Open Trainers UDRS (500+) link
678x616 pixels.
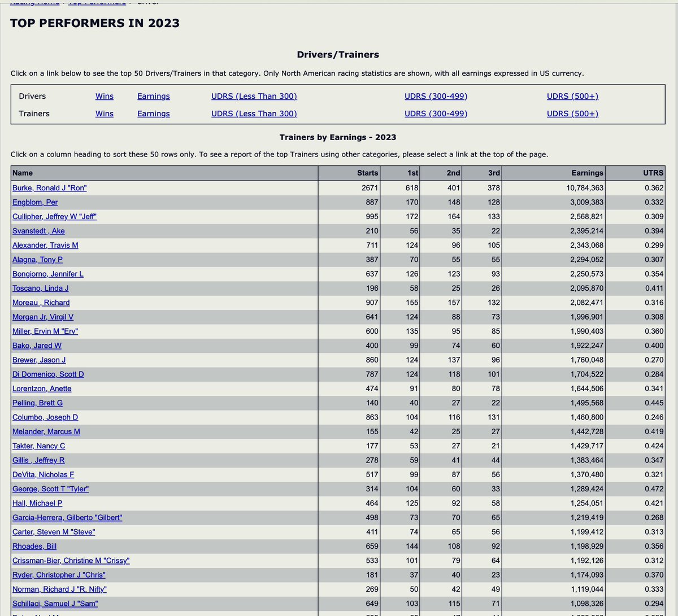point(573,113)
